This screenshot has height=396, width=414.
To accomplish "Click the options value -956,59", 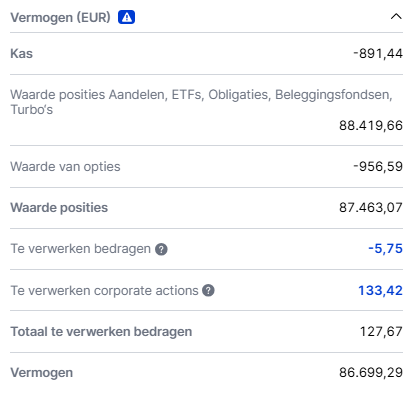I will click(378, 166).
